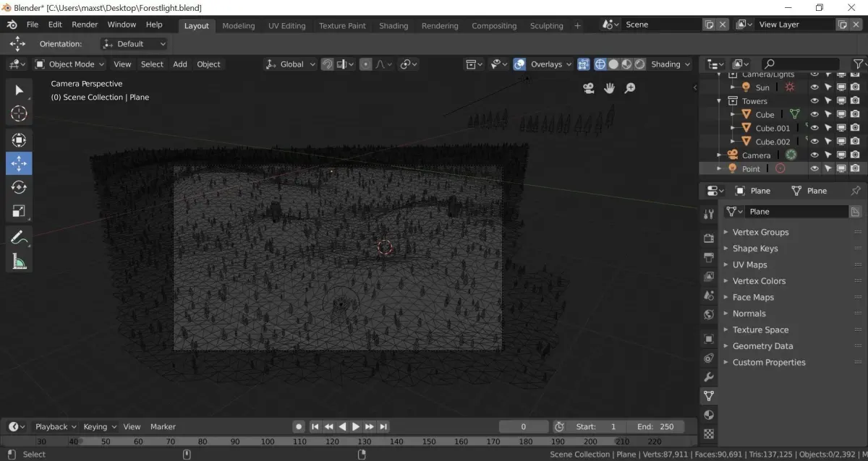Viewport: 868px width, 461px height.
Task: Open the Object Mode dropdown
Action: tap(70, 64)
